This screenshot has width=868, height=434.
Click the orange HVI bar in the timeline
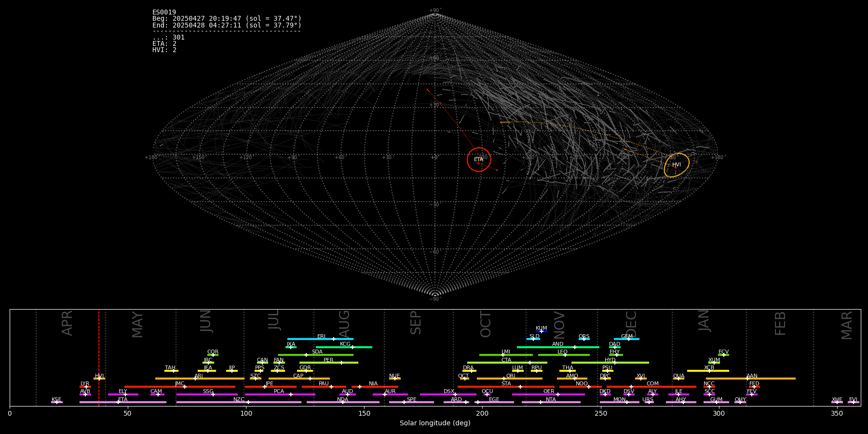coord(99,379)
